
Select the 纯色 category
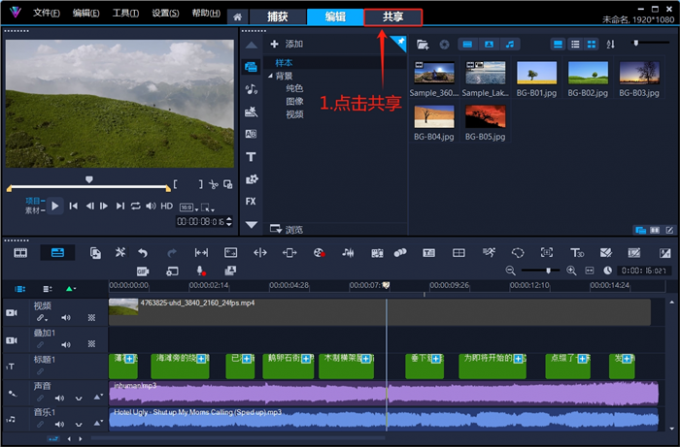294,88
